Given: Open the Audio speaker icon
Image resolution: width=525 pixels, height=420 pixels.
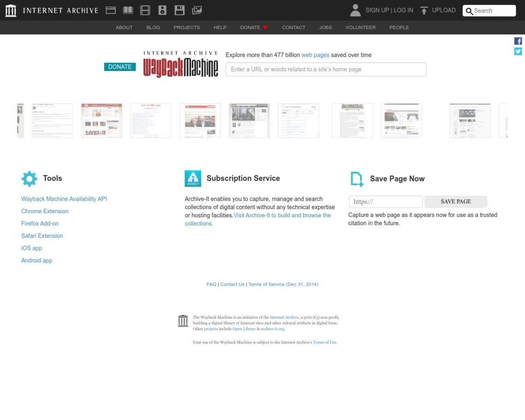Looking at the screenshot, I should 163,11.
